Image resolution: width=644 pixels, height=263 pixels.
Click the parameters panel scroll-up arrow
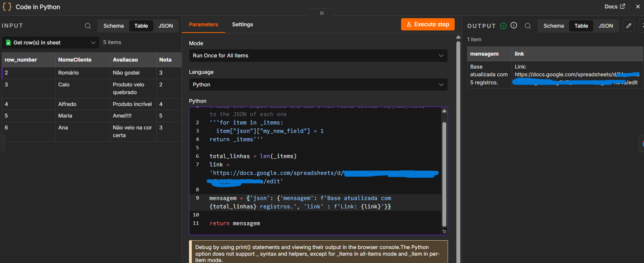[458, 37]
